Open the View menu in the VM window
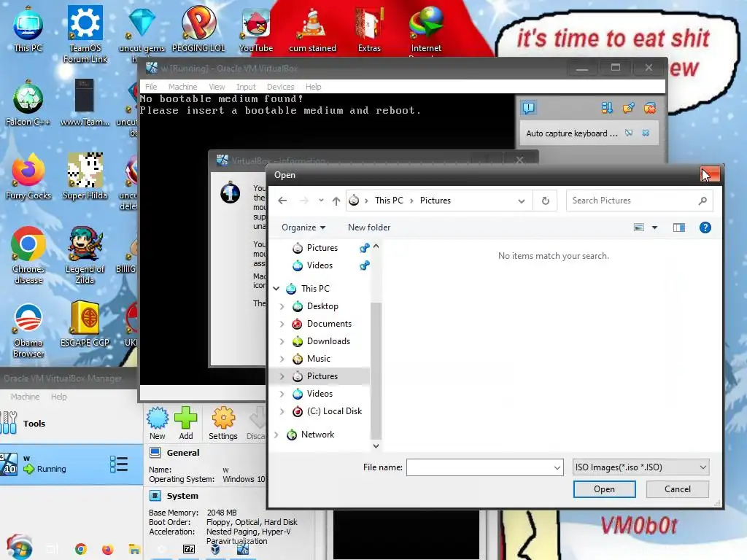This screenshot has height=560, width=747. (217, 87)
